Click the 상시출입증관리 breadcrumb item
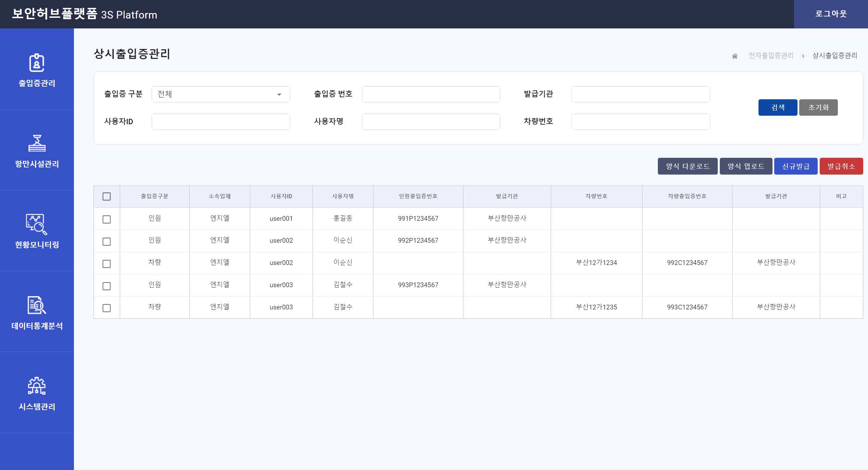 point(835,55)
